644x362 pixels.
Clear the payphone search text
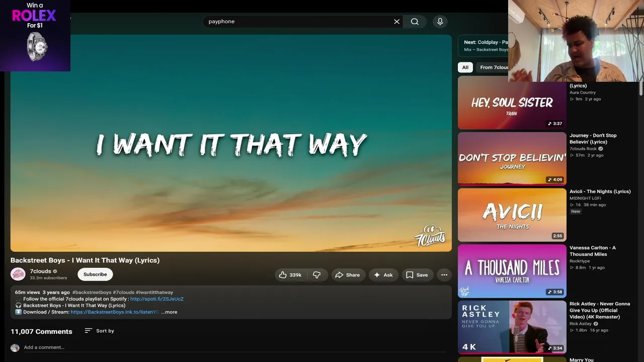click(396, 22)
